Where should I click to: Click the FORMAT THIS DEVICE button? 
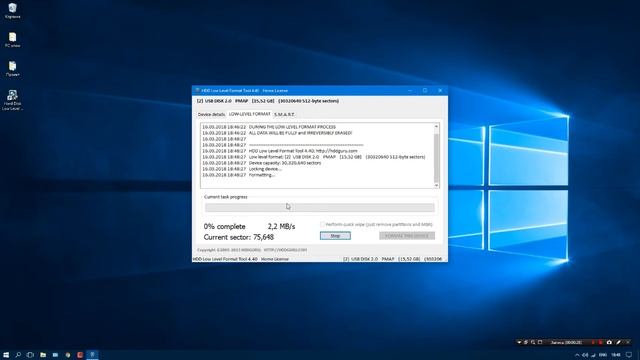click(407, 236)
